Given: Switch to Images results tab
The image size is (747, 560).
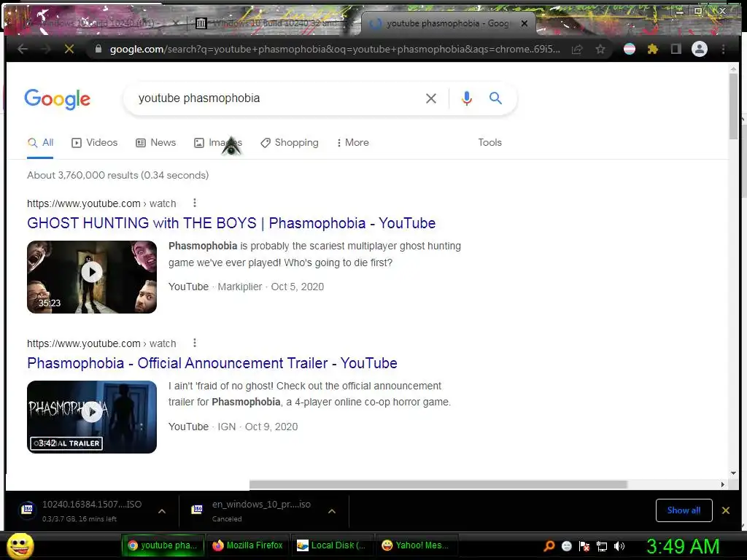Looking at the screenshot, I should coord(218,142).
